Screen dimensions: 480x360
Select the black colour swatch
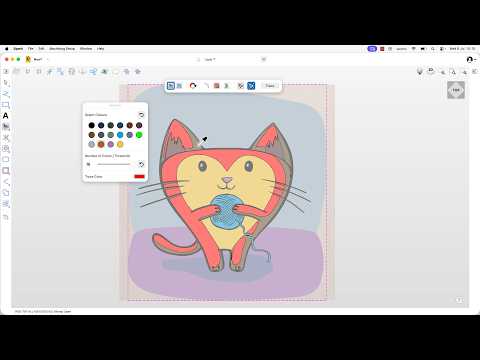pyautogui.click(x=92, y=125)
